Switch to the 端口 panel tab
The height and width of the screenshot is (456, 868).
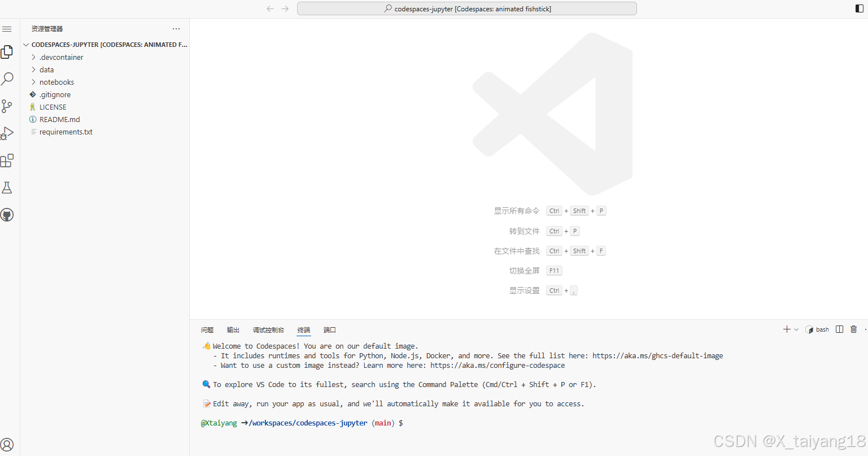tap(330, 330)
